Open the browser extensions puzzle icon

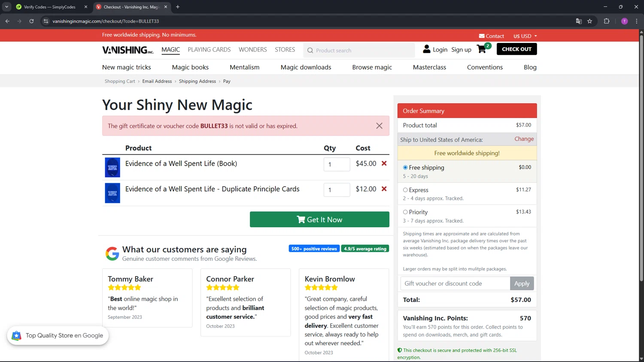pyautogui.click(x=607, y=21)
